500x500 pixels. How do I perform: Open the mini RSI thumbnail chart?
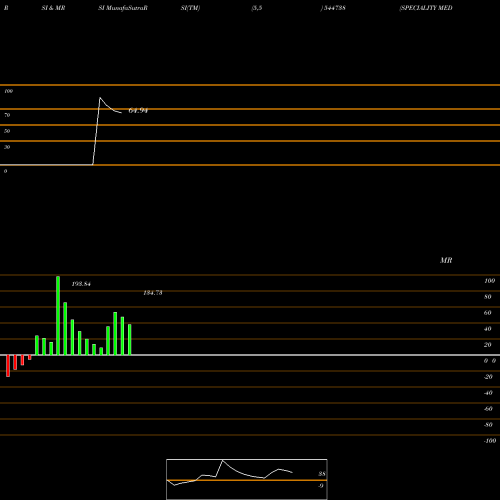click(x=247, y=479)
